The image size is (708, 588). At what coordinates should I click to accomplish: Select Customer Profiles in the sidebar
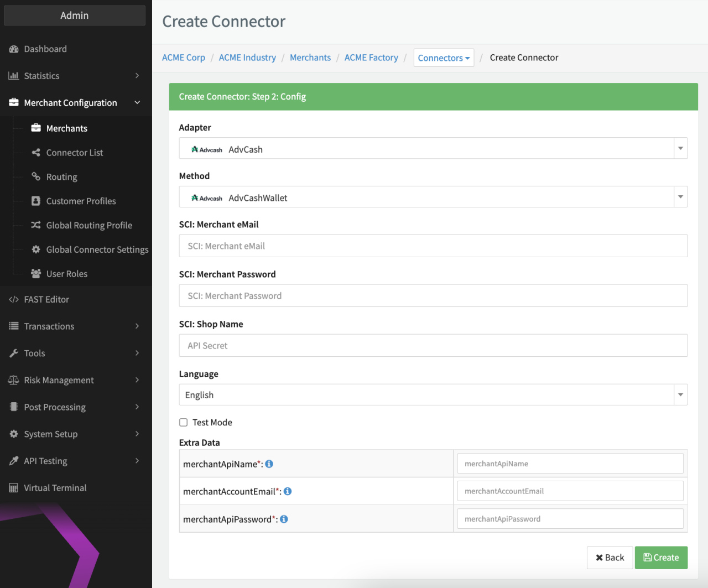81,201
